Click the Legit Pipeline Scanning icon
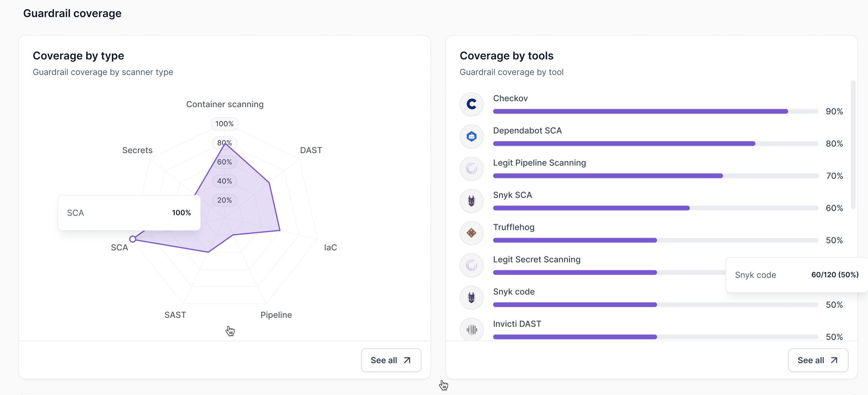 pyautogui.click(x=472, y=168)
